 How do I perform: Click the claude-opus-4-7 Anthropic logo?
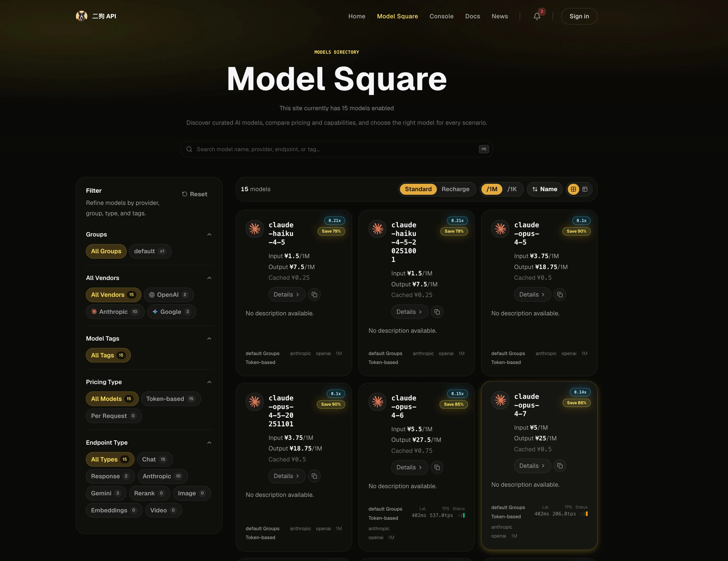[x=500, y=400]
